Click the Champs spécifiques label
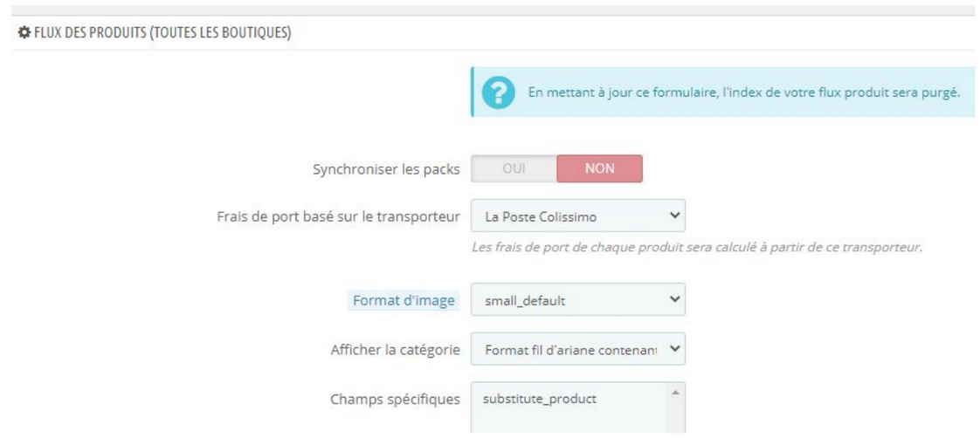Screen dimensions: 980x438 (x=395, y=400)
